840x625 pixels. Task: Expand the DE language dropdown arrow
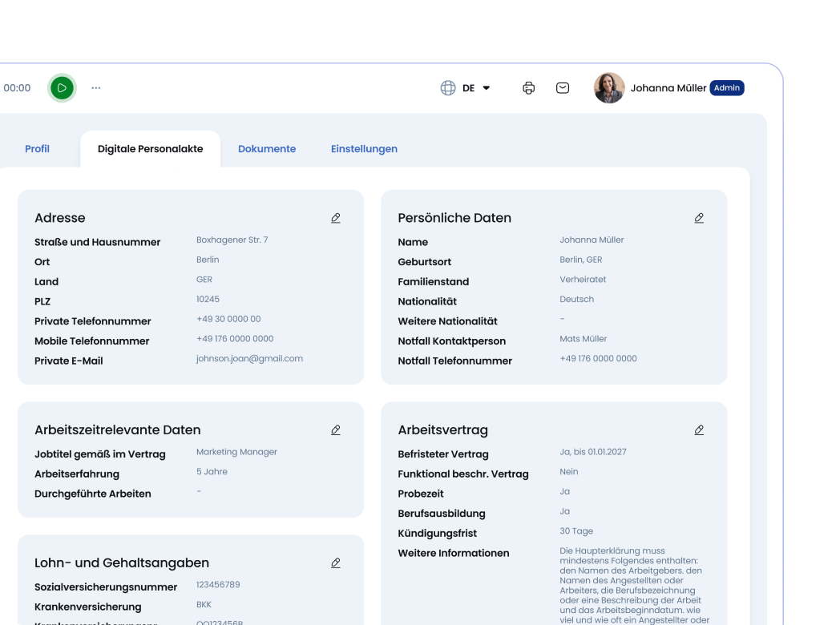coord(487,88)
